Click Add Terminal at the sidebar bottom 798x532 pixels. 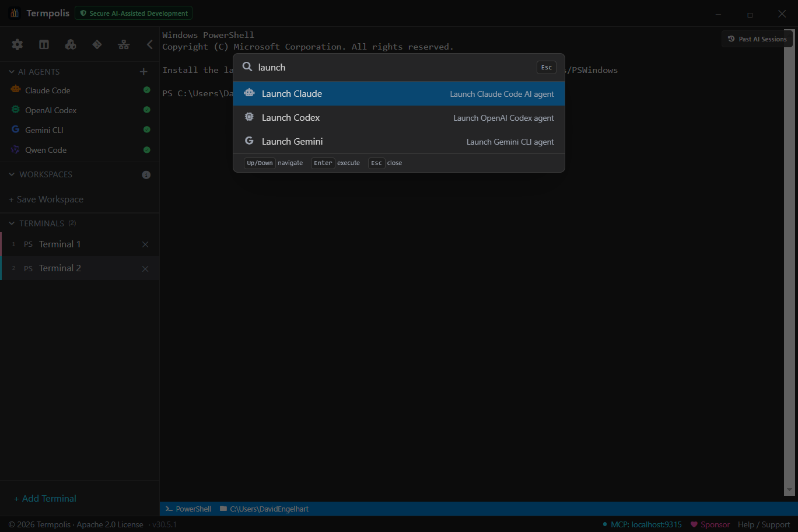point(45,498)
